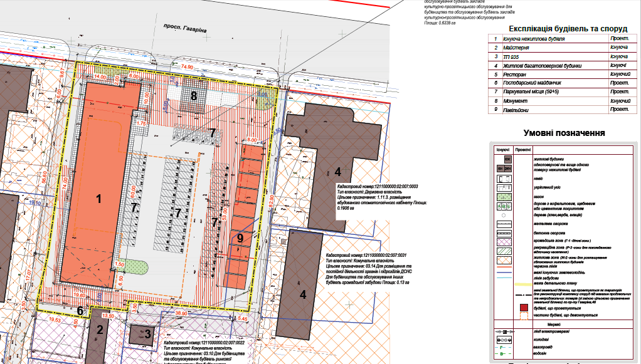Select the monument marked 8 on the plan
This screenshot has height=364, width=641.
pos(194,96)
